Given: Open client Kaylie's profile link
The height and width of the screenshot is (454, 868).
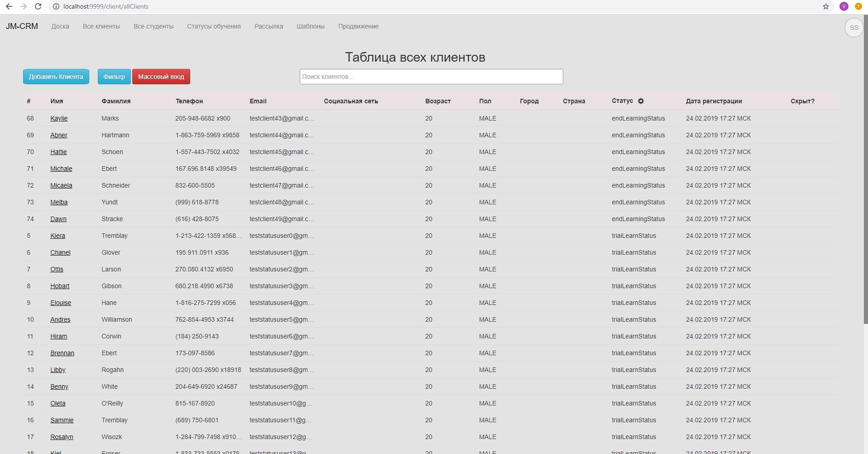Looking at the screenshot, I should 59,118.
